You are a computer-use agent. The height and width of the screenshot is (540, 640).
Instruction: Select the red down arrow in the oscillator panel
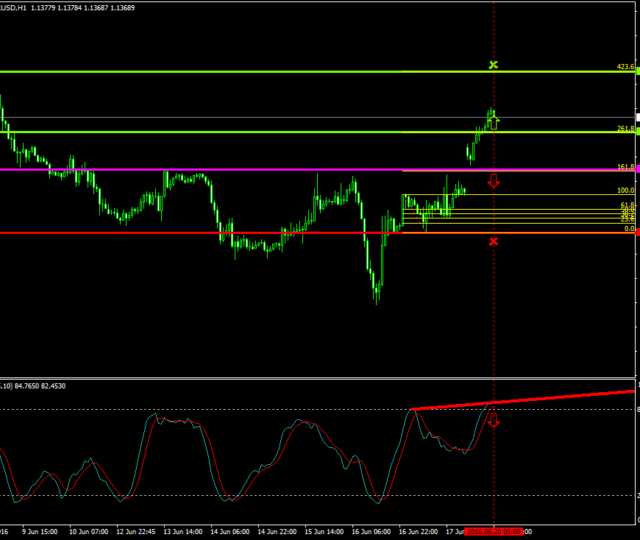click(x=493, y=420)
